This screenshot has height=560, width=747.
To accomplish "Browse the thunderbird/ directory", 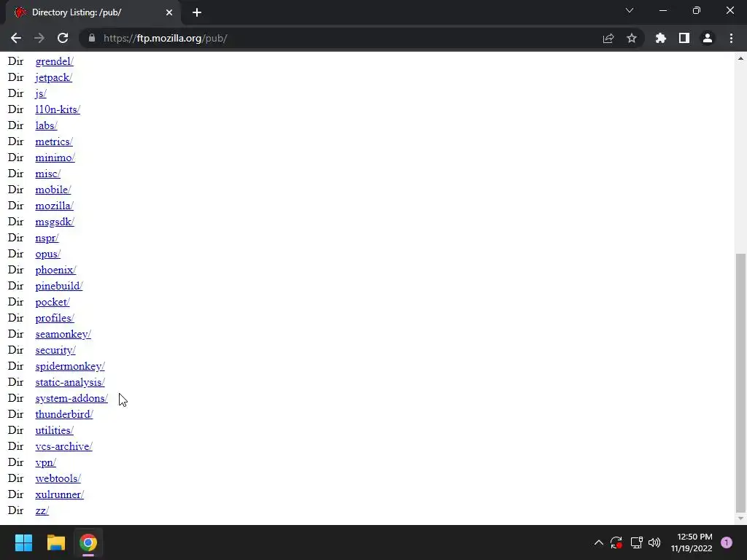I will 64,414.
